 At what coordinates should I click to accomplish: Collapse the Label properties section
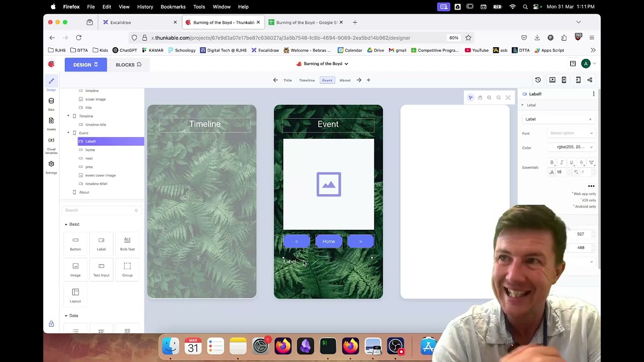(522, 105)
